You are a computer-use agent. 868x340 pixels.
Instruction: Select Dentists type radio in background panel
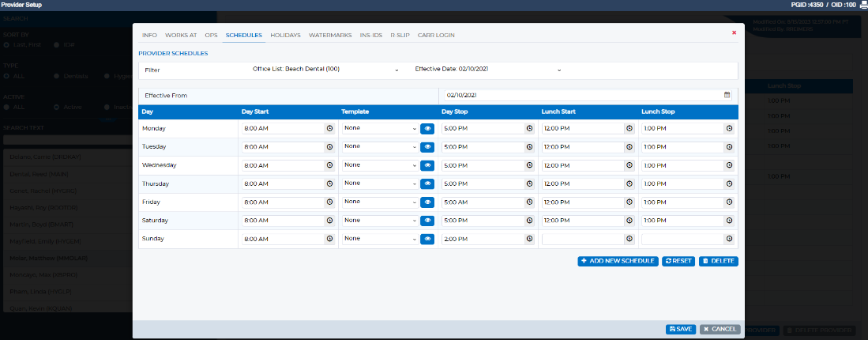point(56,76)
